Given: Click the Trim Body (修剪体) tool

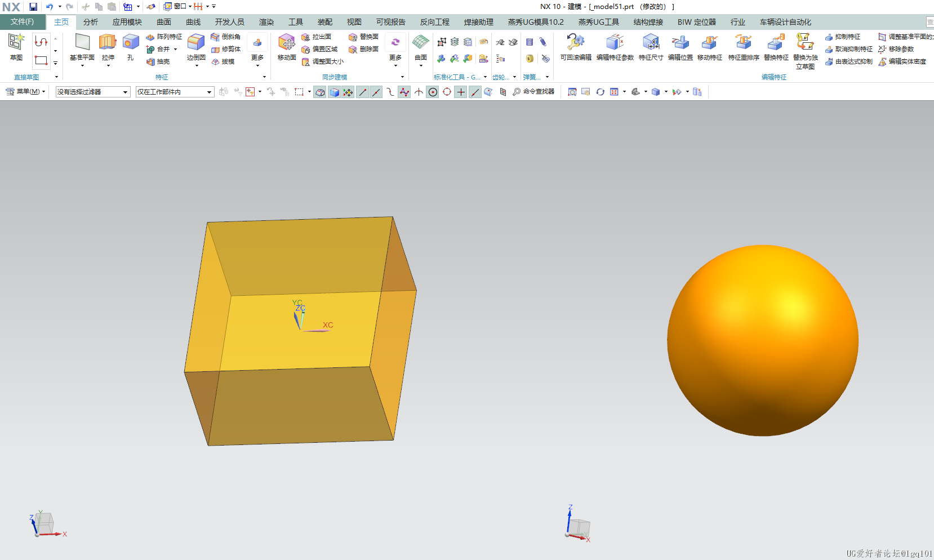Looking at the screenshot, I should [x=226, y=49].
